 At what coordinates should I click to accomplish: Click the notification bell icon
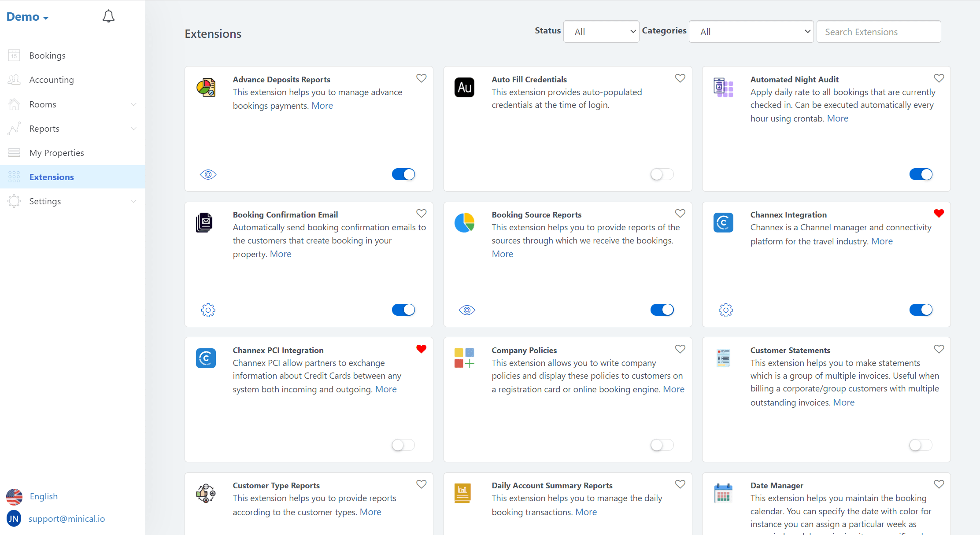tap(108, 16)
